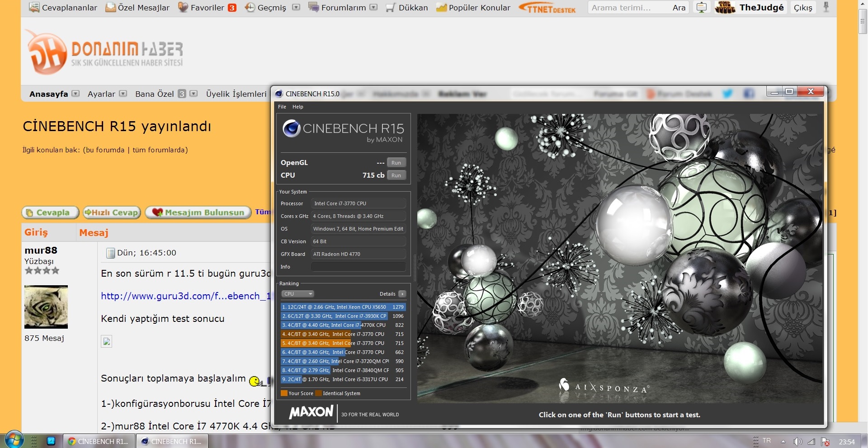Open Üyelik İşlemleri menu item

[x=236, y=94]
